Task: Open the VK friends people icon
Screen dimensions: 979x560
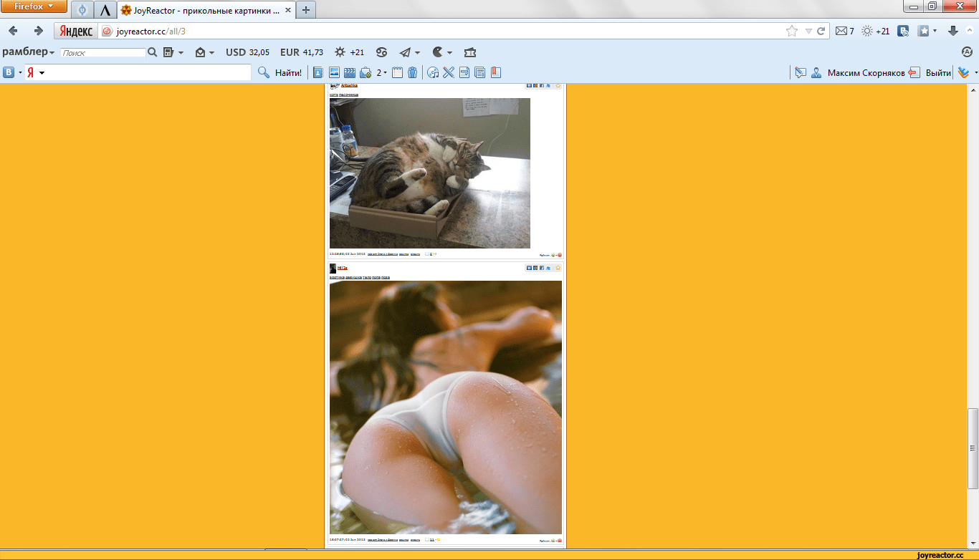Action: pos(413,72)
